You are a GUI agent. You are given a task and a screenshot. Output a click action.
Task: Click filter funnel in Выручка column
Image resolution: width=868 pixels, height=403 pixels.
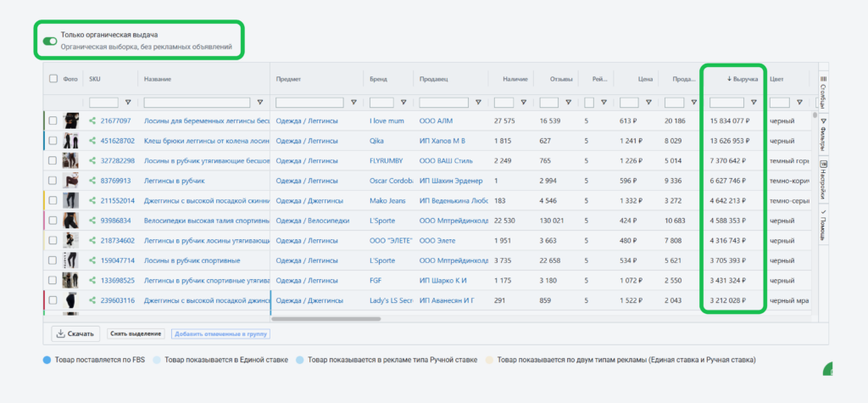point(753,102)
